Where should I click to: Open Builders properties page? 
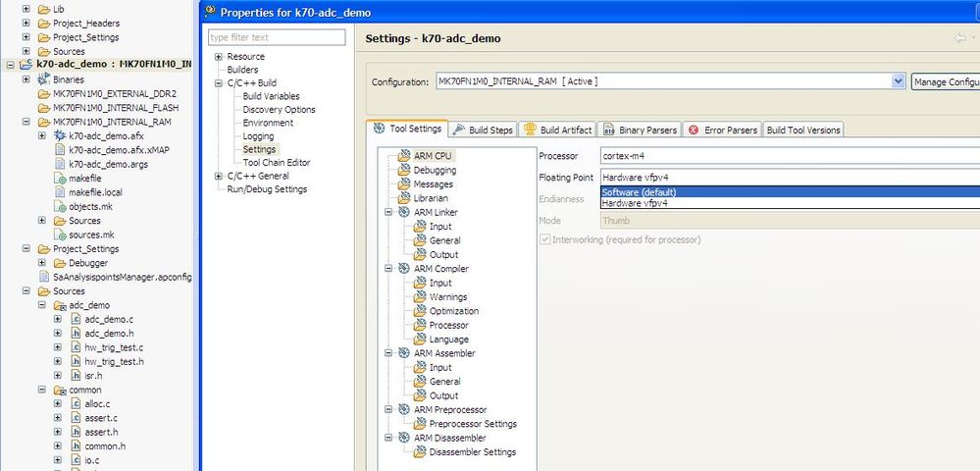point(242,70)
